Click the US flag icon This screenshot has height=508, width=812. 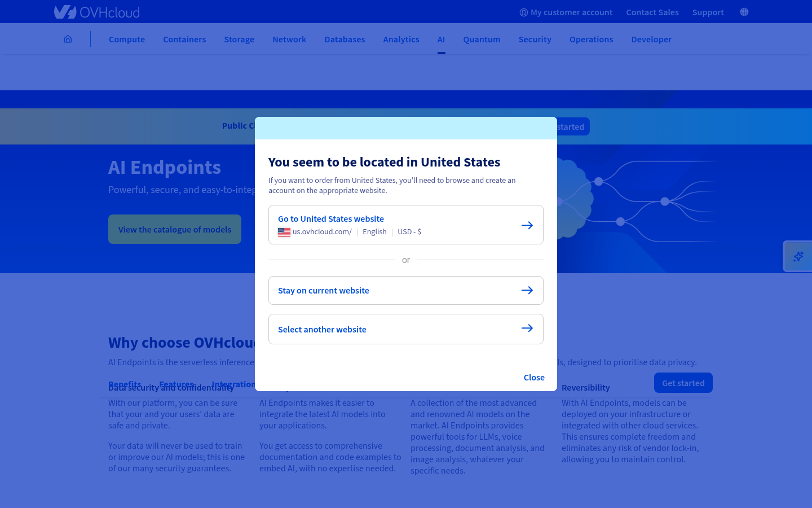pyautogui.click(x=284, y=232)
